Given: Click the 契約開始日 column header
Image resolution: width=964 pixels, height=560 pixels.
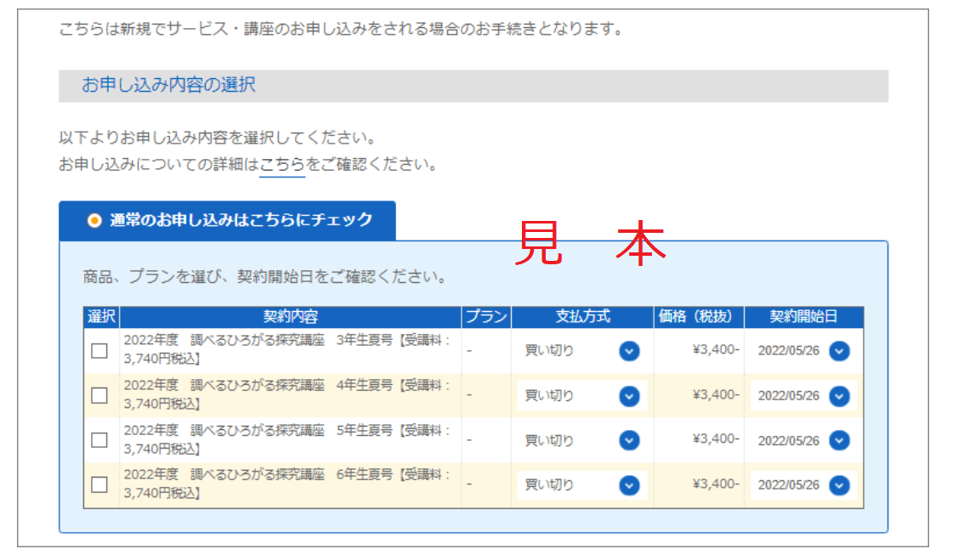Looking at the screenshot, I should click(803, 317).
